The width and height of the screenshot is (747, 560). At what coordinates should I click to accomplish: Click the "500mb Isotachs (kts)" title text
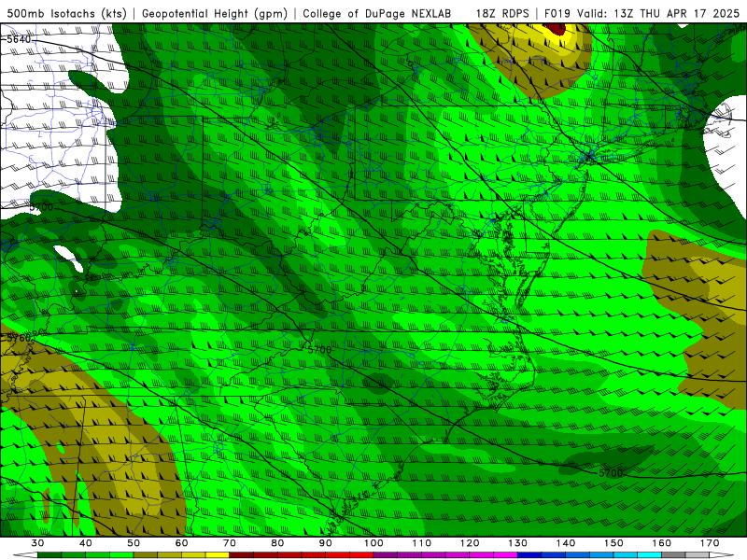[66, 13]
